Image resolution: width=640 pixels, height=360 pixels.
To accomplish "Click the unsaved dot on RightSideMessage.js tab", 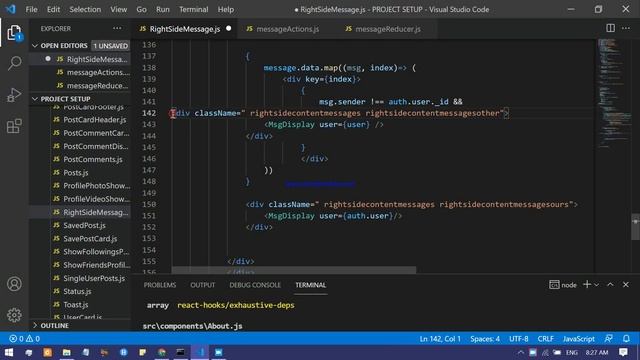I will (229, 28).
